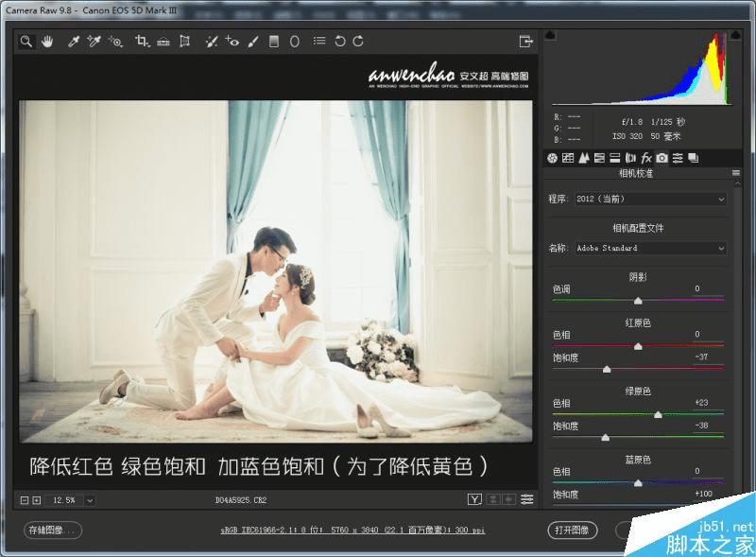Toggle the before/after Y preview view

pyautogui.click(x=474, y=499)
